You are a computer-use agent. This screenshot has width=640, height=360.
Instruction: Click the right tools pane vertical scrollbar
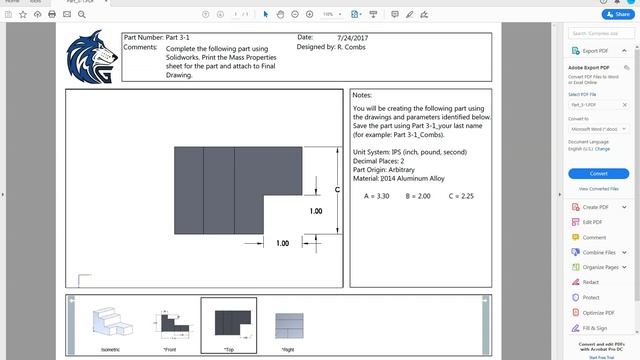(637, 176)
